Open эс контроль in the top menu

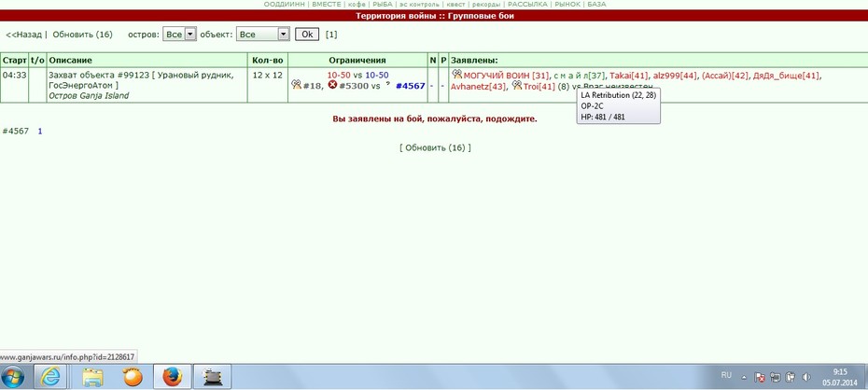coord(419,4)
